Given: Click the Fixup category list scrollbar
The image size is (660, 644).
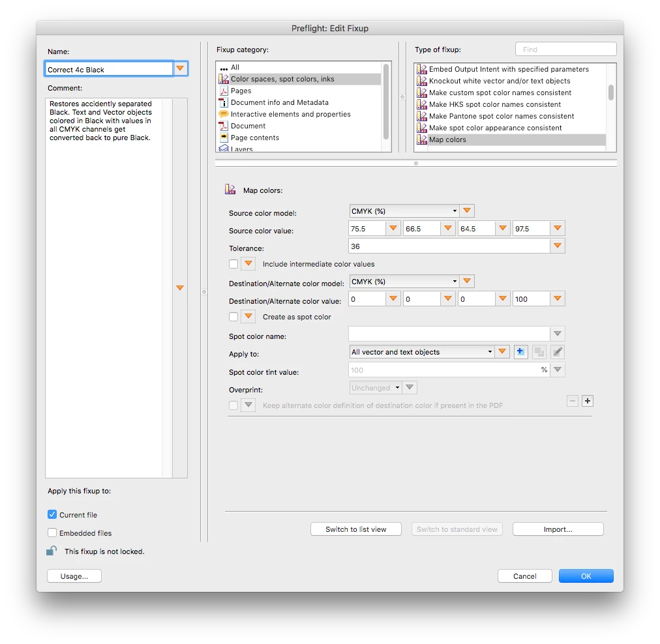Looking at the screenshot, I should click(x=386, y=102).
